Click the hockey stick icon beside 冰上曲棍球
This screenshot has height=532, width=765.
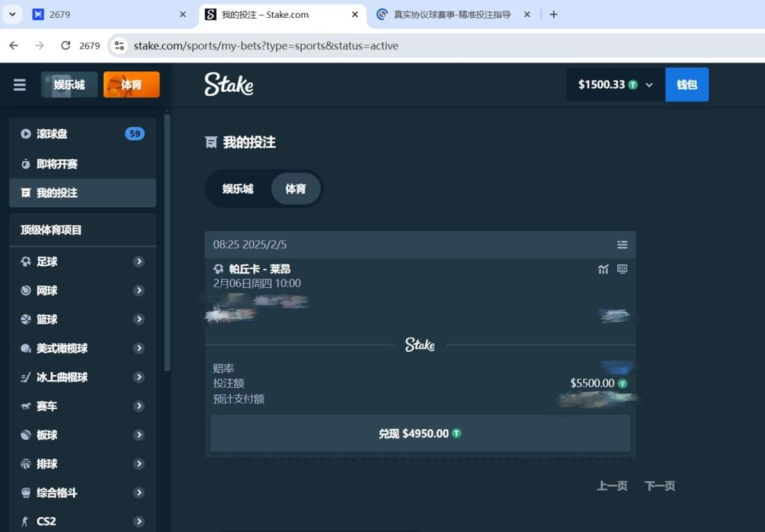pos(25,377)
